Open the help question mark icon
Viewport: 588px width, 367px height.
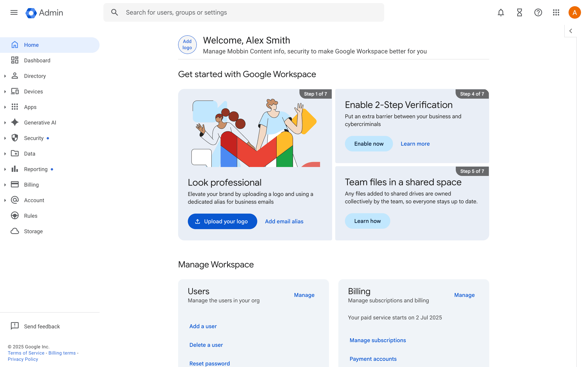[538, 12]
